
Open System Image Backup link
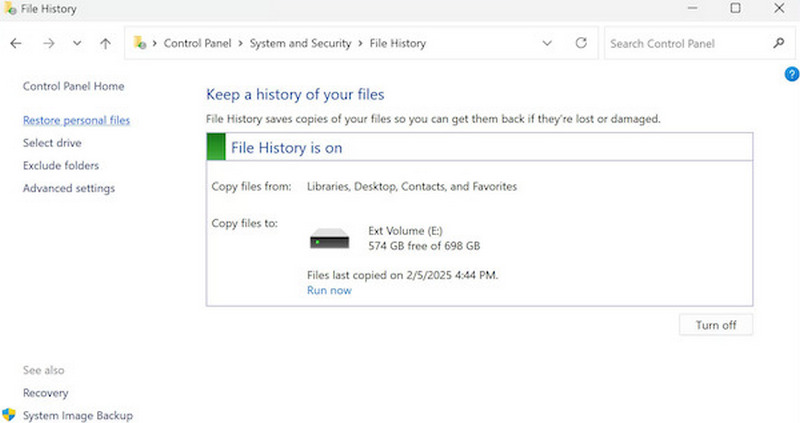coord(78,415)
